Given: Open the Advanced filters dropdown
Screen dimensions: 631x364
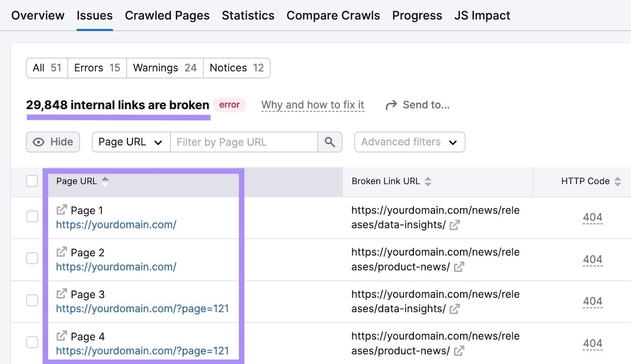Looking at the screenshot, I should pyautogui.click(x=409, y=142).
